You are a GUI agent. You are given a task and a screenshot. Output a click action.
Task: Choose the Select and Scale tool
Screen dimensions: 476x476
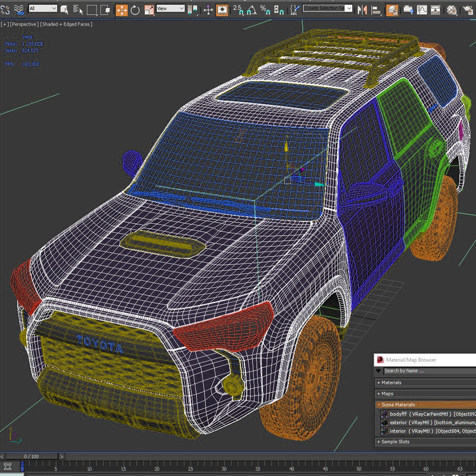click(149, 10)
